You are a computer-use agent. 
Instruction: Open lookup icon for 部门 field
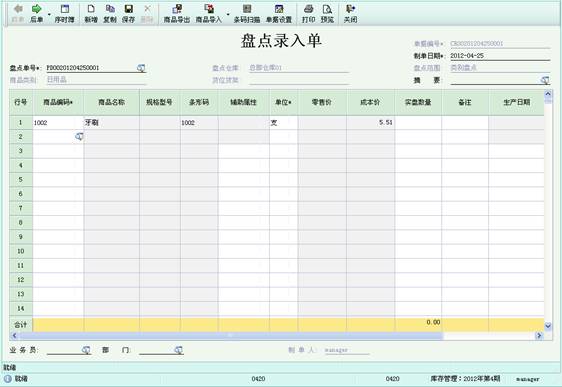(x=178, y=350)
